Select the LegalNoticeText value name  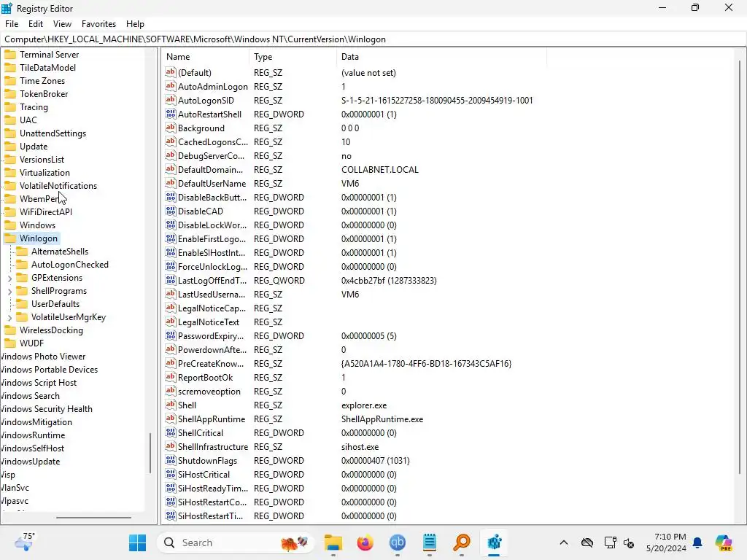[x=208, y=322]
